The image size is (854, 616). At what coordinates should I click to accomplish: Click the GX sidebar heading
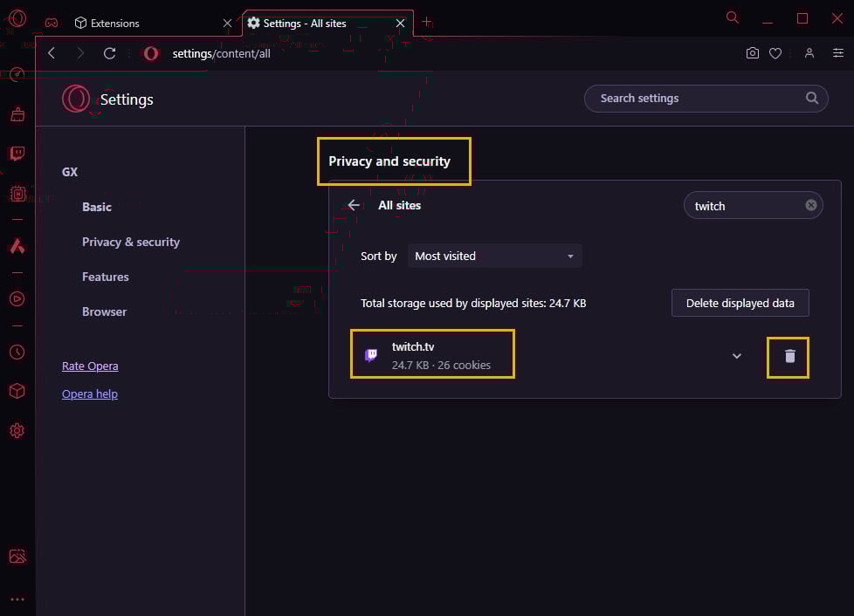pyautogui.click(x=70, y=172)
